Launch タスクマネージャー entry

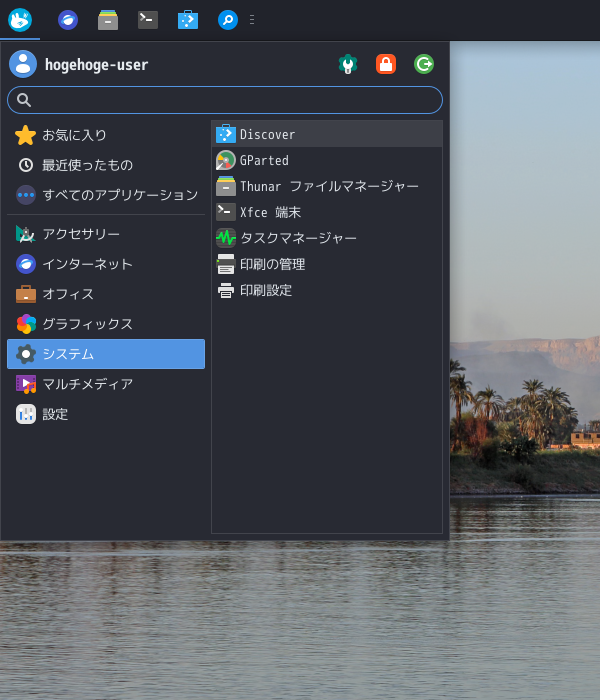tap(327, 238)
